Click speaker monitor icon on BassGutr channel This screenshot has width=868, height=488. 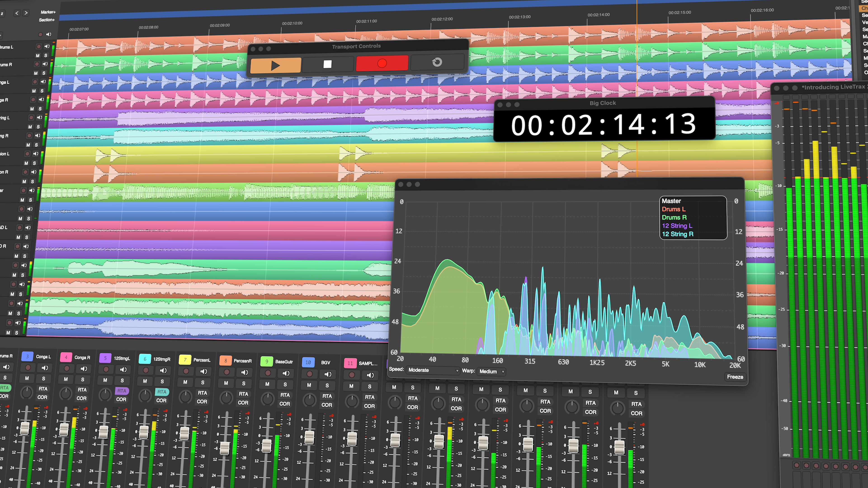click(x=286, y=373)
